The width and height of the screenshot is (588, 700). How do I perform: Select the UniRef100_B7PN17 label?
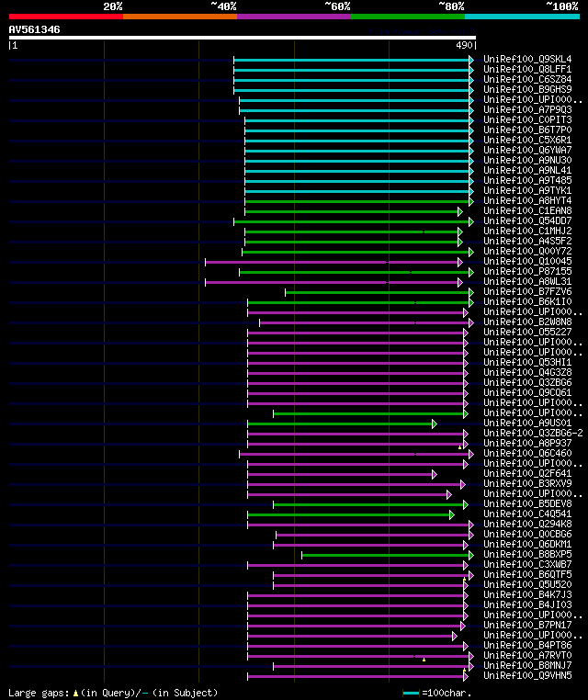pos(527,625)
